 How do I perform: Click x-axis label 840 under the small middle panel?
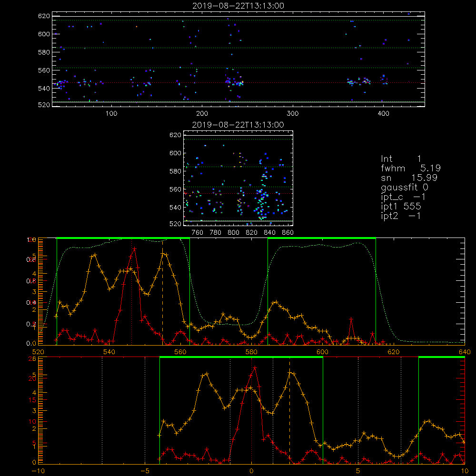(x=269, y=233)
